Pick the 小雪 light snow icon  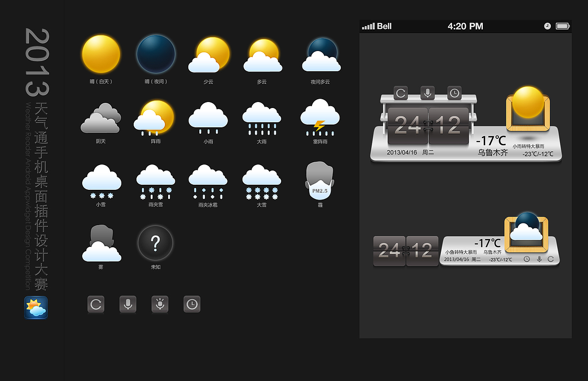coord(102,182)
